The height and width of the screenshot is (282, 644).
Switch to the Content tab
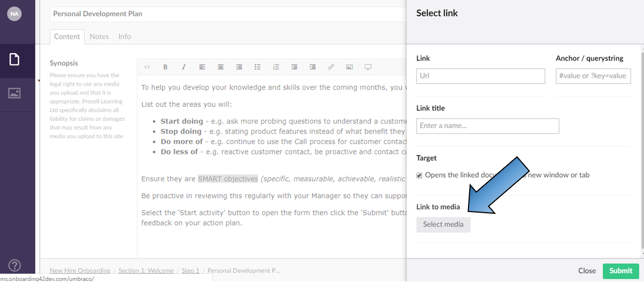pyautogui.click(x=67, y=36)
